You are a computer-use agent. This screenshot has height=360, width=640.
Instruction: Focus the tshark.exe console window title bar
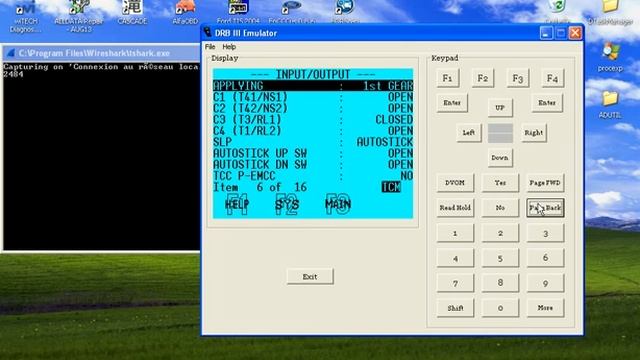click(x=101, y=53)
